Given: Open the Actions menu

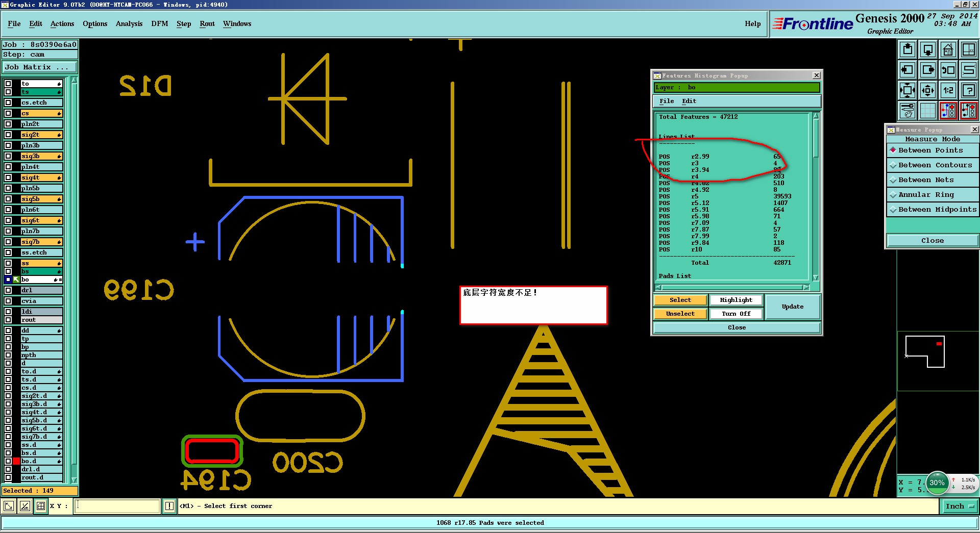Looking at the screenshot, I should (62, 23).
